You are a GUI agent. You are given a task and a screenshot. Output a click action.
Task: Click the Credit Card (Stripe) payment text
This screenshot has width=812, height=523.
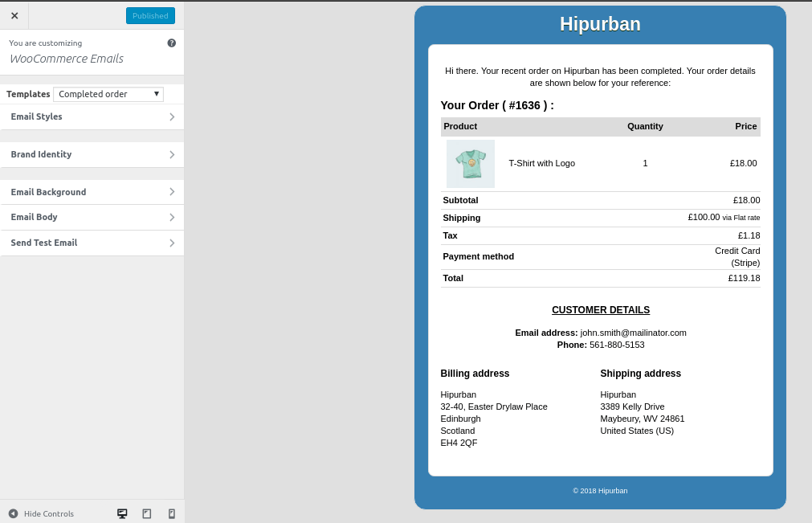[737, 257]
